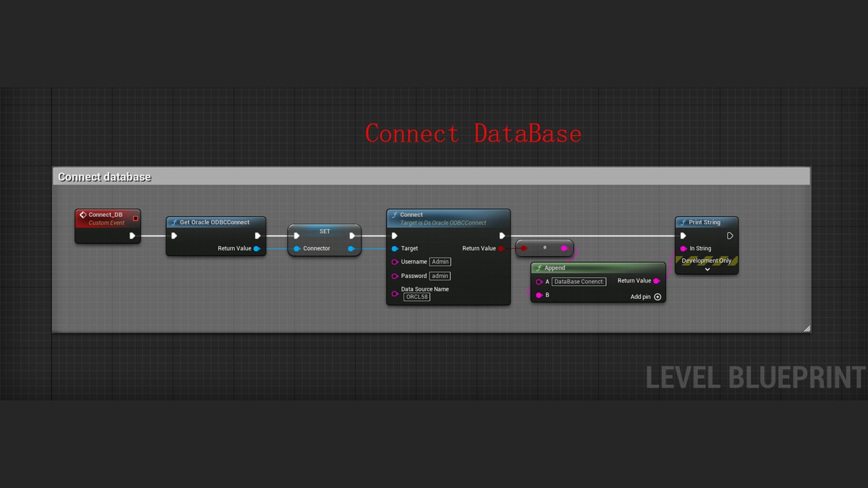Click the ORCL58 data source field
Screen dimensions: 868x488
pyautogui.click(x=417, y=297)
